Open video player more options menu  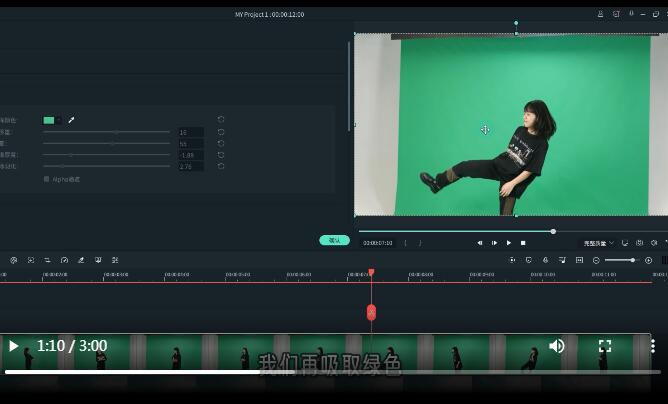pos(652,346)
